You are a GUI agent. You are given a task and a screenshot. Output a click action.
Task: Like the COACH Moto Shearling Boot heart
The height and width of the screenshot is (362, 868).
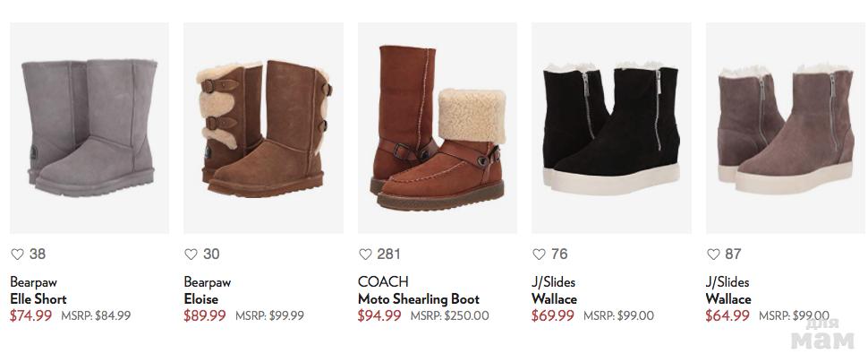[365, 254]
